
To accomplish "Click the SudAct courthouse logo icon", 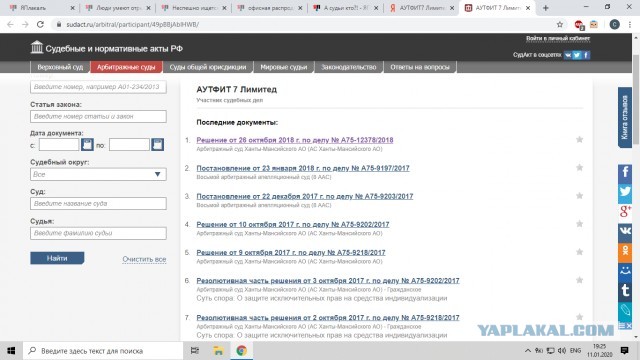I will coord(37,47).
